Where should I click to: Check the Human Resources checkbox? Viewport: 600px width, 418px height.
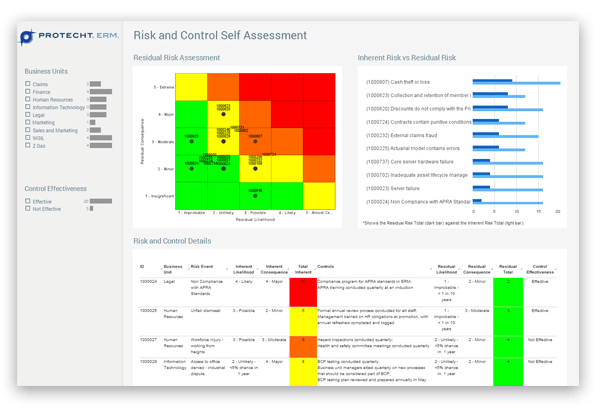pos(28,100)
